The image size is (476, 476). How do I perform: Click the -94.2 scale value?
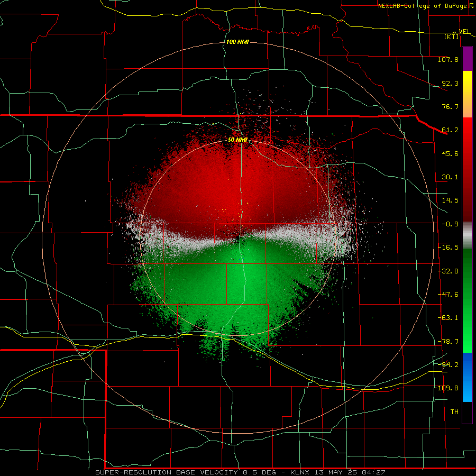click(x=448, y=364)
